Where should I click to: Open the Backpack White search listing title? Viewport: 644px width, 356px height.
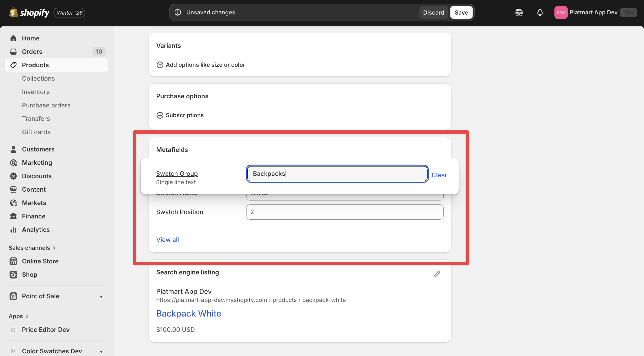point(188,313)
